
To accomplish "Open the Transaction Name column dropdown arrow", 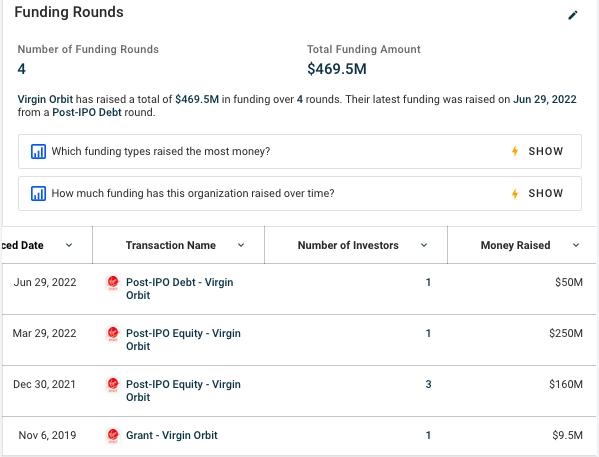I will click(x=241, y=245).
